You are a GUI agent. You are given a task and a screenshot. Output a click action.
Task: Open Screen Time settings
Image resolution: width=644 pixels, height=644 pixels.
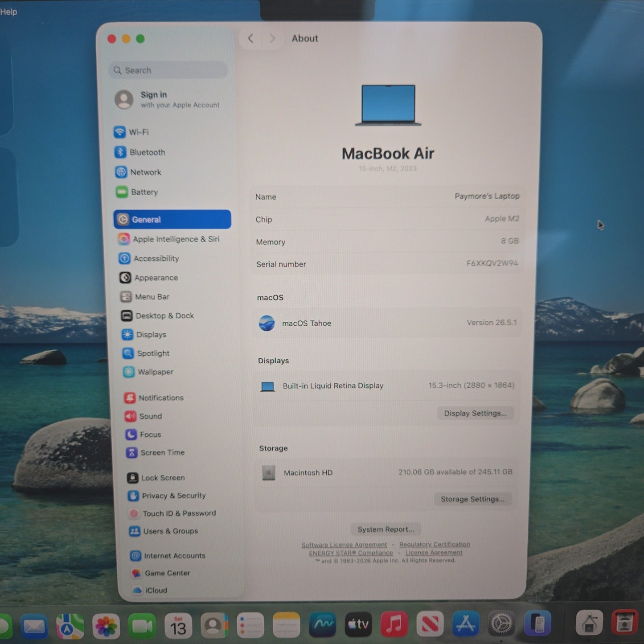(156, 452)
